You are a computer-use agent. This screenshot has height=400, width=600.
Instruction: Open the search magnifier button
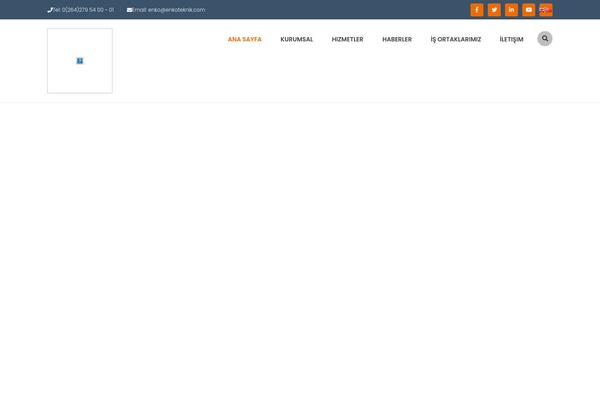point(545,39)
